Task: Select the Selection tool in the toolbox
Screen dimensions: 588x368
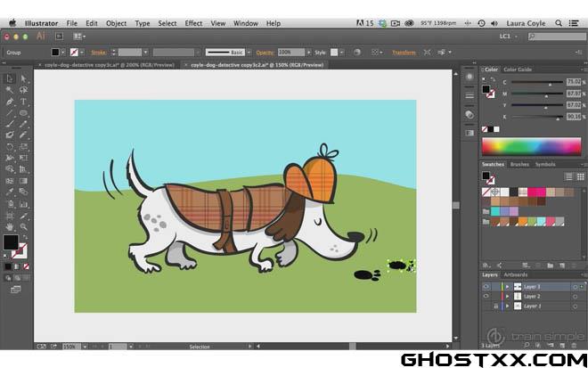Action: (10, 78)
